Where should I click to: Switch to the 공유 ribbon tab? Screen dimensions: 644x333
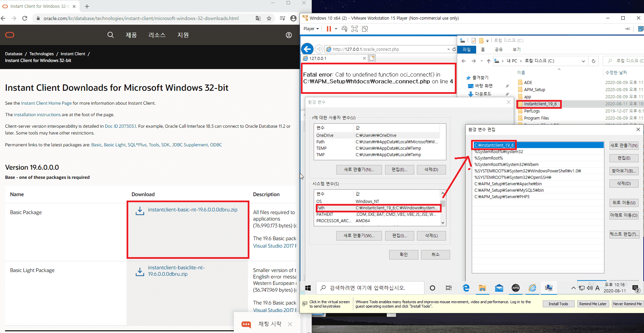[x=498, y=49]
